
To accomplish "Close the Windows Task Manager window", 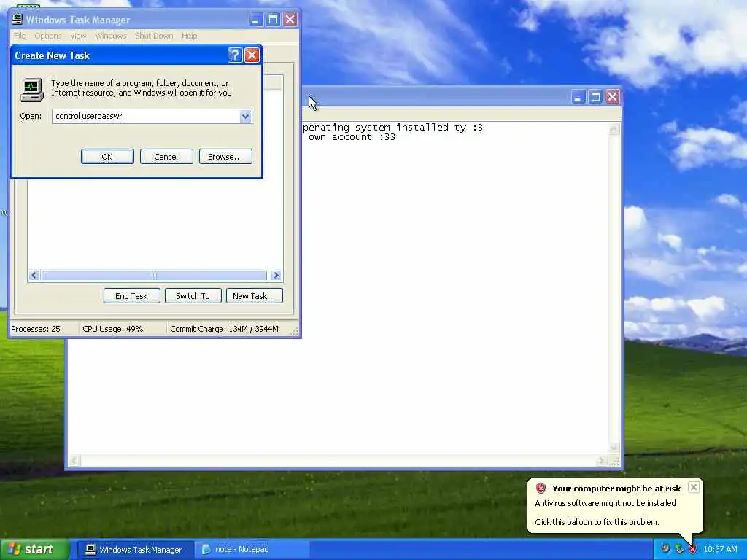I will click(290, 20).
